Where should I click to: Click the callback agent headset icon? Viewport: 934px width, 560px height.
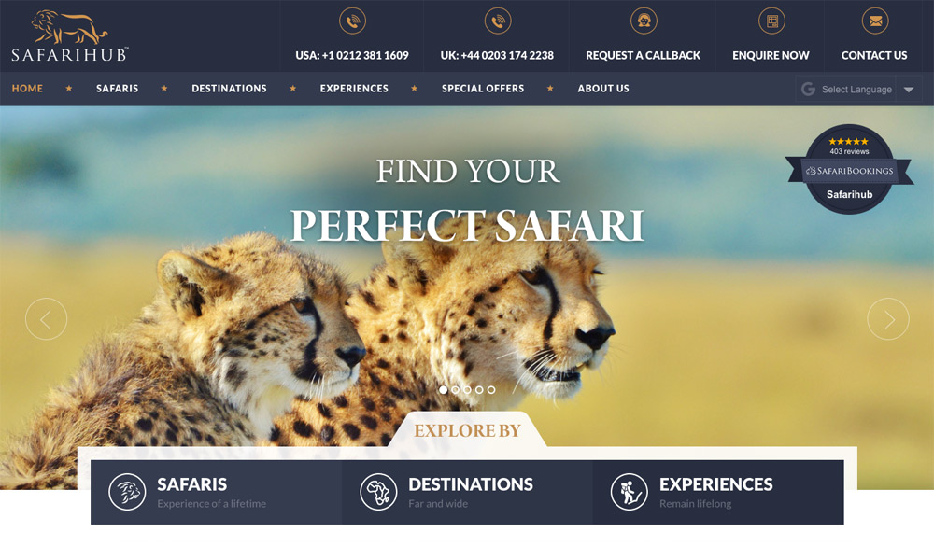[644, 21]
